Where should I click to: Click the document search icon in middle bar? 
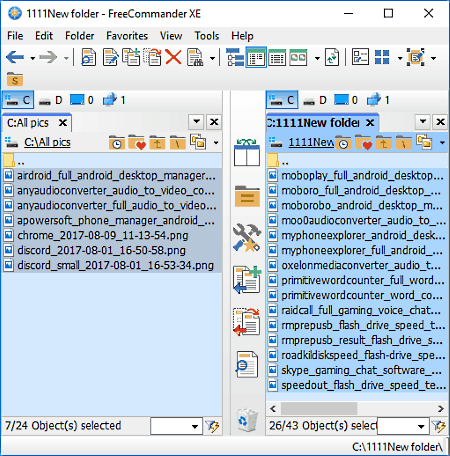247,364
